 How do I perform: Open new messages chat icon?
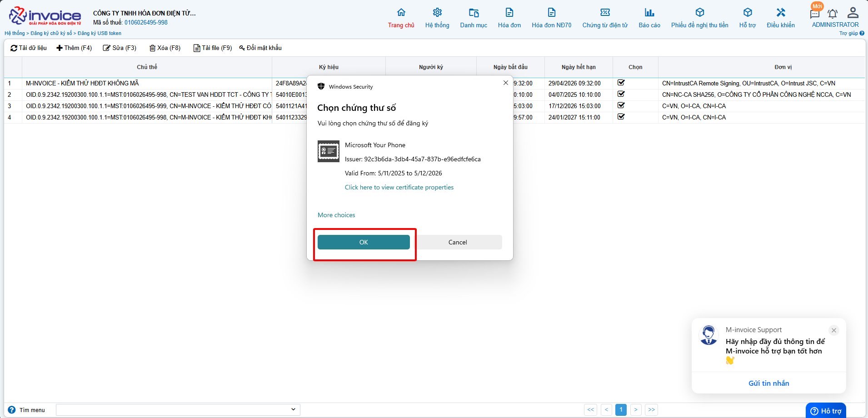[815, 14]
